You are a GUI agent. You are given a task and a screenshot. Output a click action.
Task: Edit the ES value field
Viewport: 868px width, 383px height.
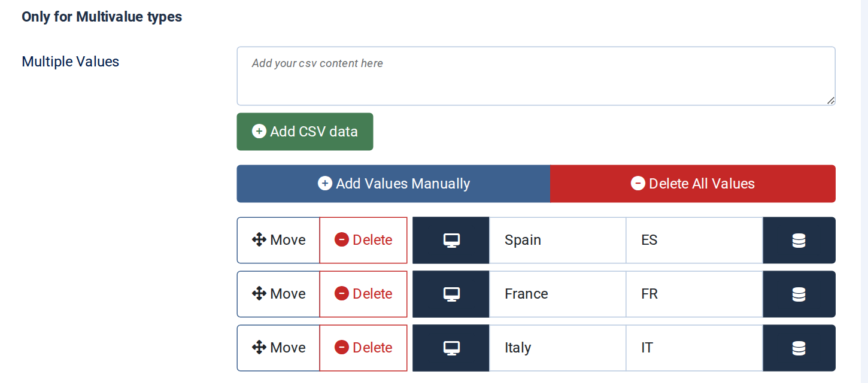click(694, 240)
